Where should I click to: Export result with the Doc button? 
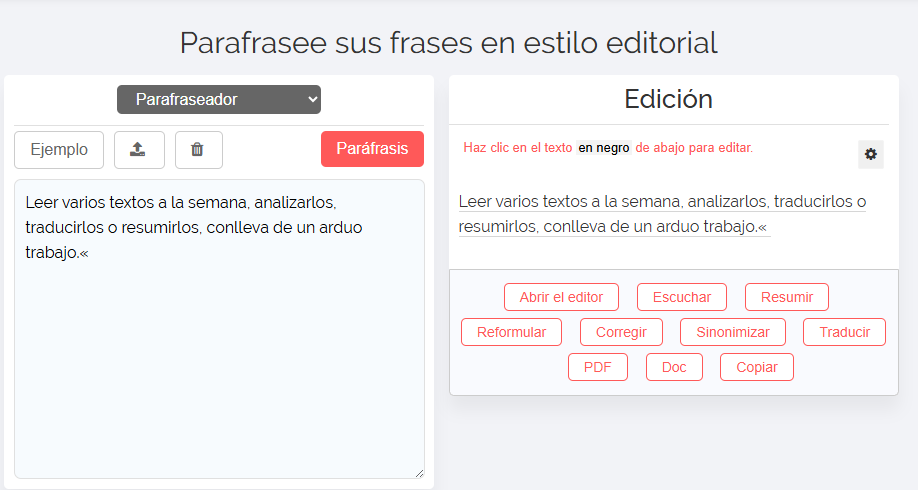pos(674,367)
